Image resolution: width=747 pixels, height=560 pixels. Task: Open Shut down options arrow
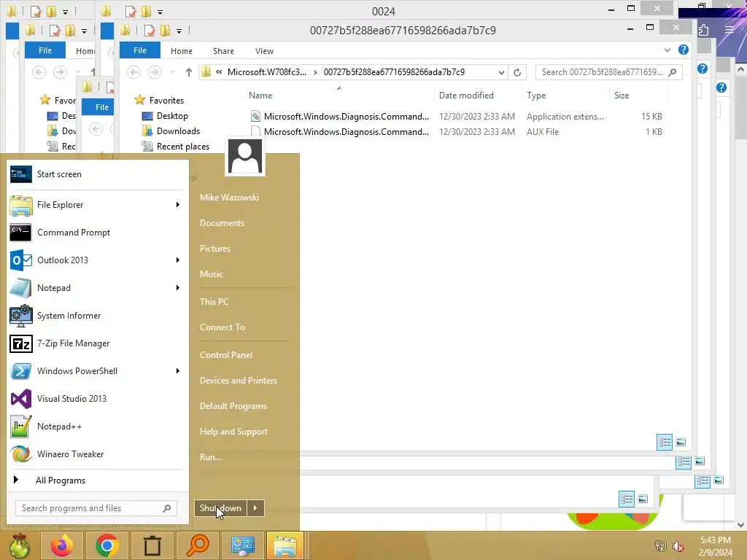point(255,508)
